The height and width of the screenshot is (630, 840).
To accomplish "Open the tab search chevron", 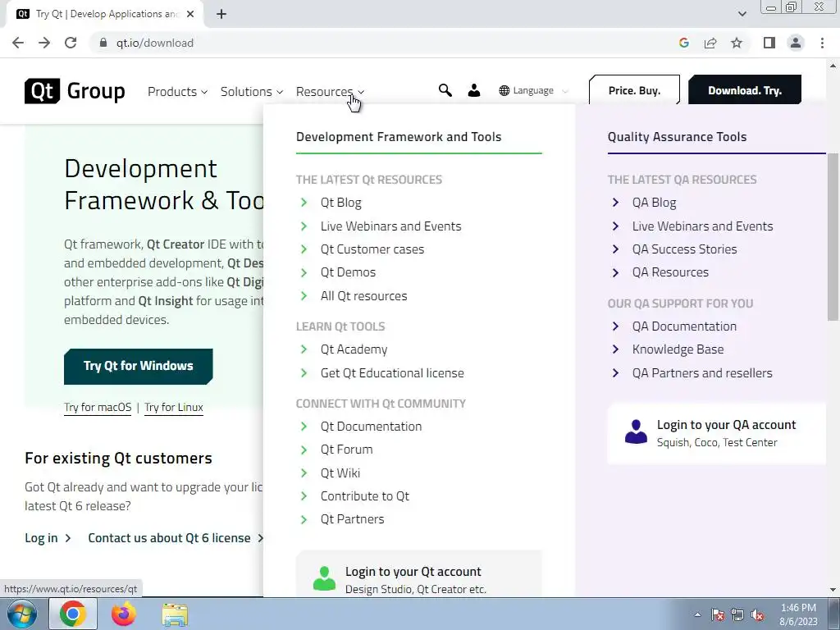I will pyautogui.click(x=742, y=14).
